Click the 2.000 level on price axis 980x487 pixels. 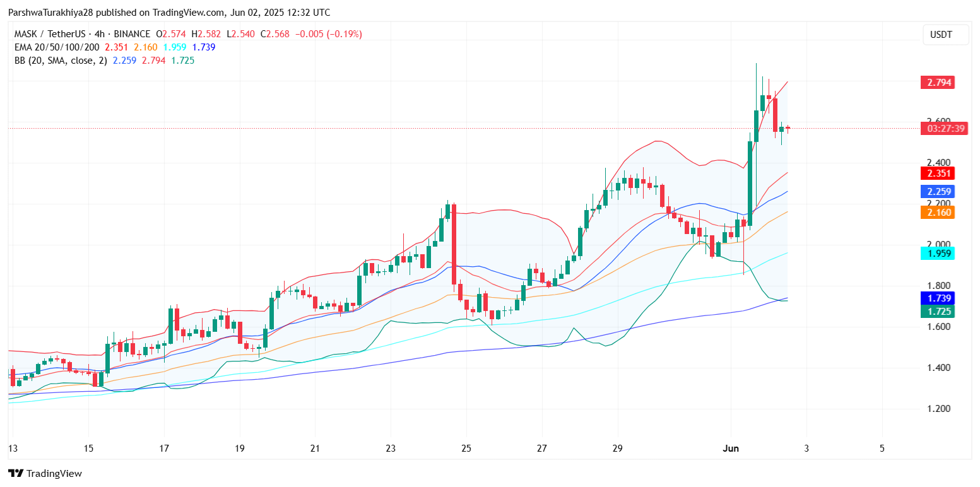pyautogui.click(x=938, y=245)
